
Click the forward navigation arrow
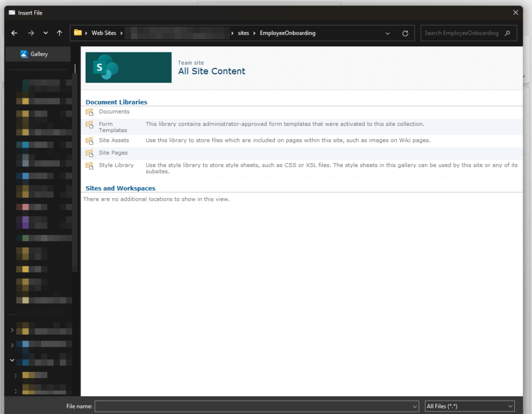(x=31, y=33)
